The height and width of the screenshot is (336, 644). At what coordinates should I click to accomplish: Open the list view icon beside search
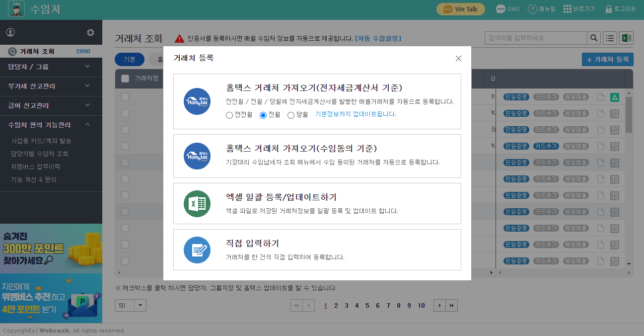[610, 38]
